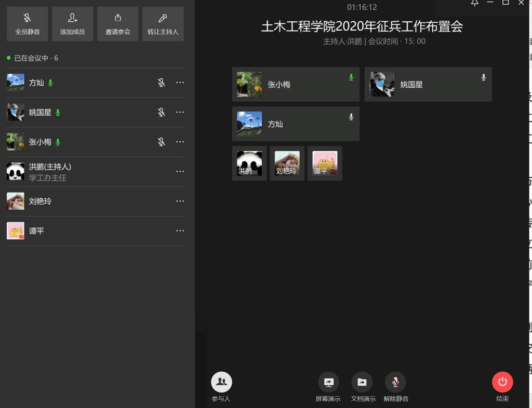Open 添加成员 to add a member
This screenshot has height=408, width=532.
pyautogui.click(x=73, y=24)
